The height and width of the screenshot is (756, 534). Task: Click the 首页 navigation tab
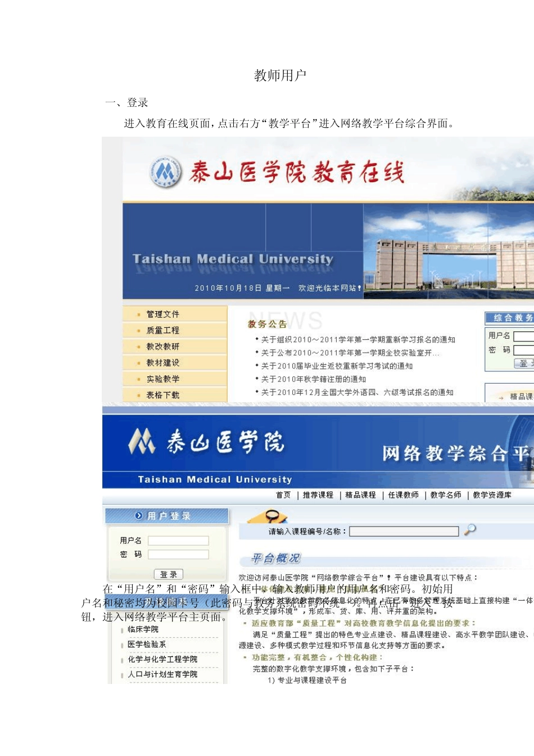click(283, 495)
